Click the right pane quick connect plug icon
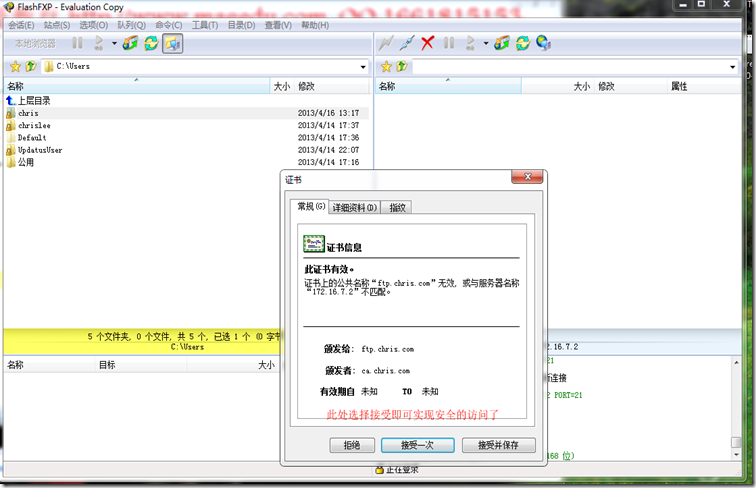Screen dimensions: 756x488 pyautogui.click(x=407, y=43)
